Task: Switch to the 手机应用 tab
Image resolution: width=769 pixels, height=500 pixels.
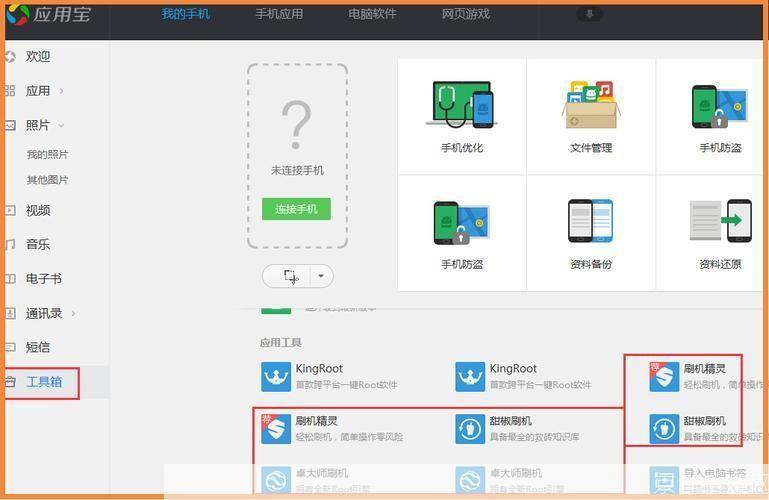Action: [279, 14]
